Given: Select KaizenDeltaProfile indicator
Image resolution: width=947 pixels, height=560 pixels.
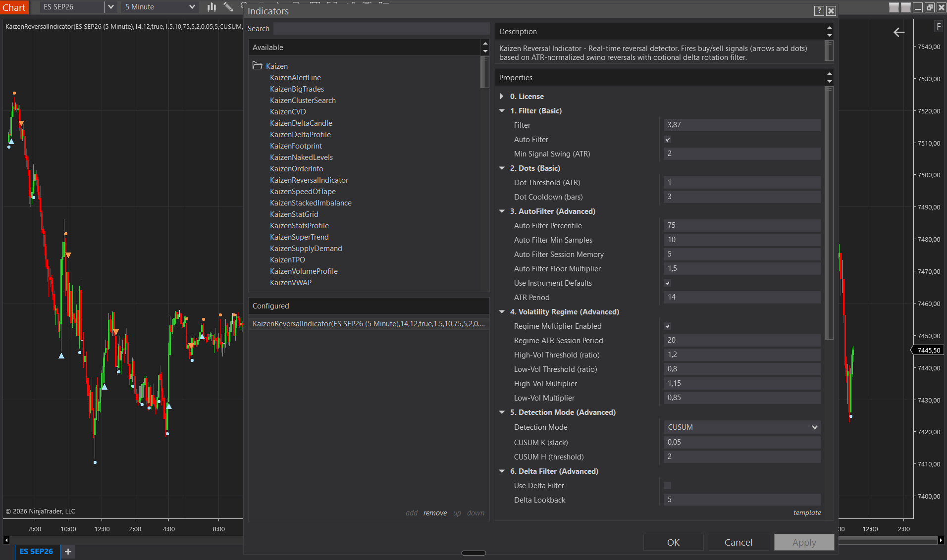Looking at the screenshot, I should pyautogui.click(x=300, y=135).
